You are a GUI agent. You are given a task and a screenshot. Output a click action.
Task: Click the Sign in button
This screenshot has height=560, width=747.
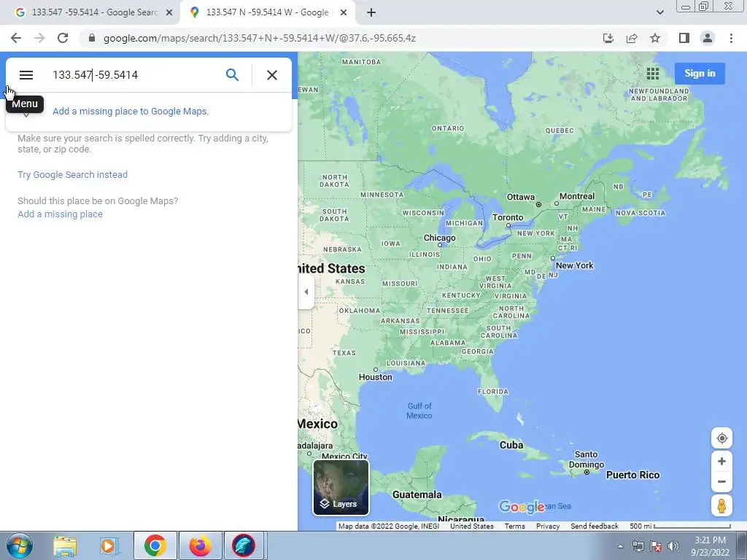tap(700, 74)
